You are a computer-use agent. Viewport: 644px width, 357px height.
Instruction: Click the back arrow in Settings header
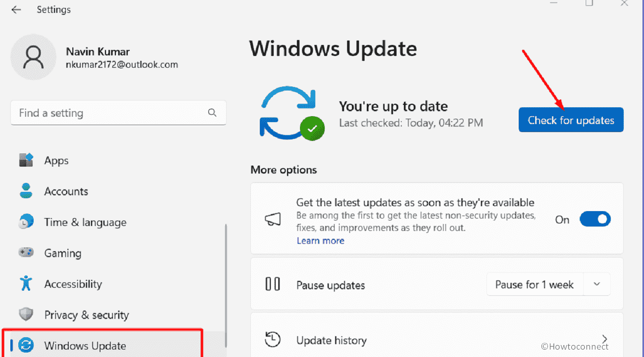click(x=16, y=10)
